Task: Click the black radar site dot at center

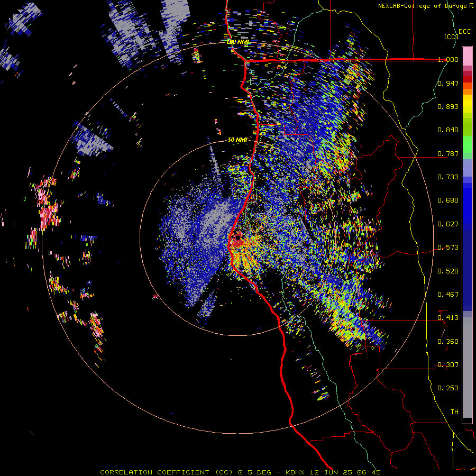Action: (x=238, y=237)
